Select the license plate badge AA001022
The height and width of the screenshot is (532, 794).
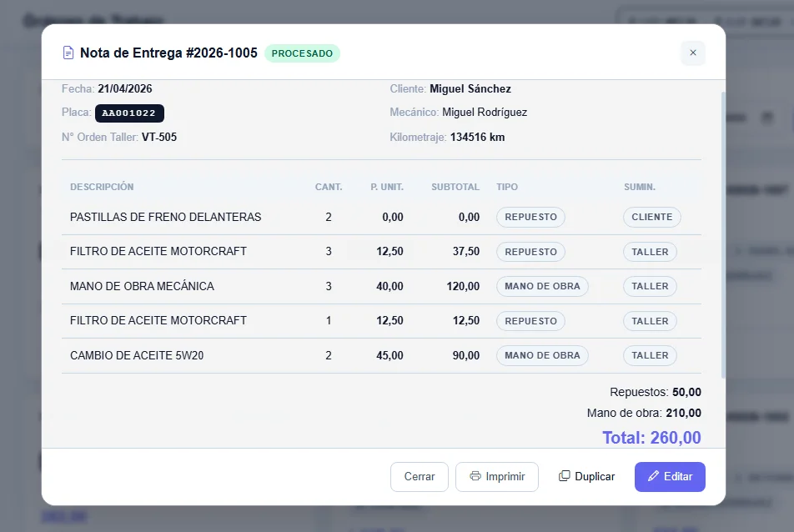pyautogui.click(x=129, y=113)
